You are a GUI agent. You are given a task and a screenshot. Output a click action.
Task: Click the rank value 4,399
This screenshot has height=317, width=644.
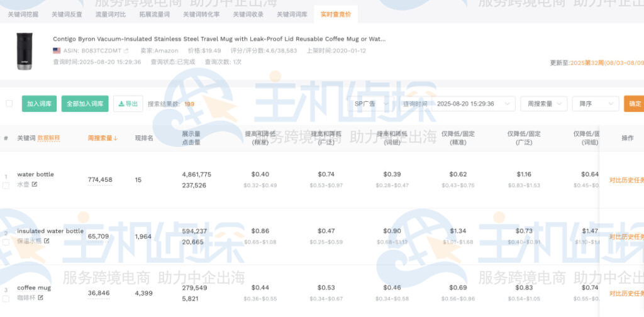point(144,293)
